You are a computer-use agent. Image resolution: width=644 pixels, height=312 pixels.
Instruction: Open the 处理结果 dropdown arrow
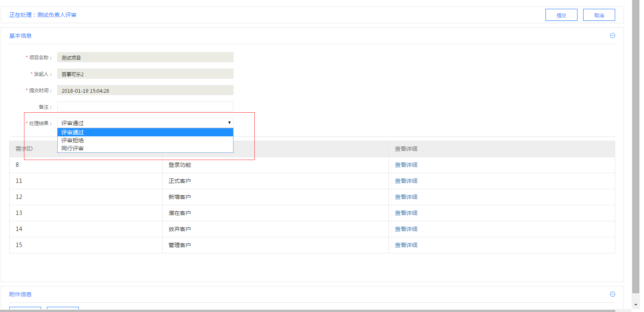pos(229,123)
